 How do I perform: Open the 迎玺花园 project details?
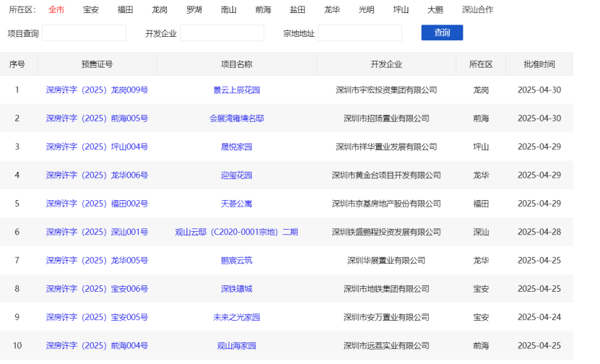click(x=236, y=175)
